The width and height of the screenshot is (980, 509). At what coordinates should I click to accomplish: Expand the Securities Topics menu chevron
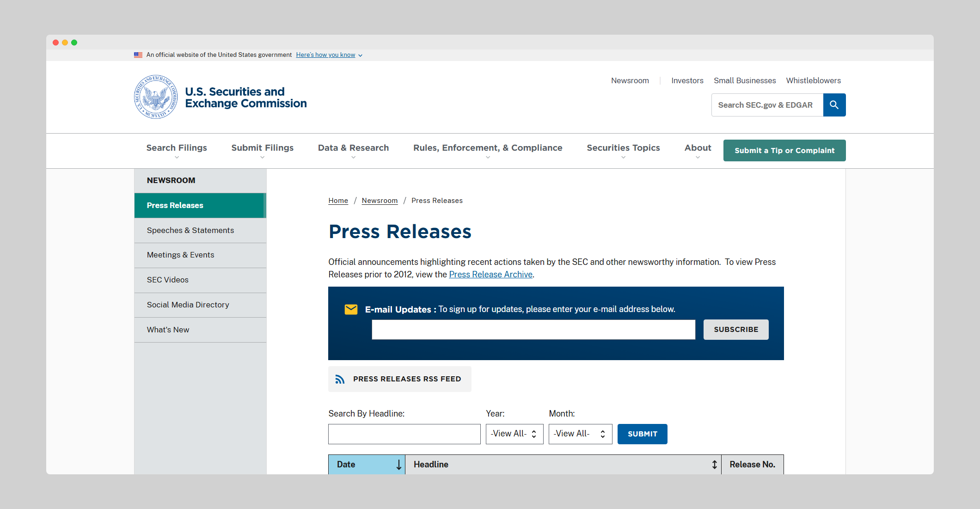[x=623, y=158]
